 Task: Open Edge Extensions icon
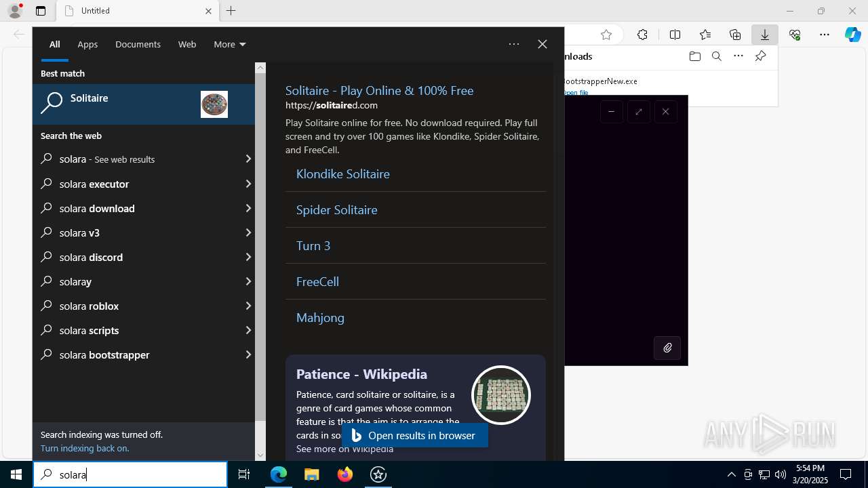pyautogui.click(x=642, y=35)
